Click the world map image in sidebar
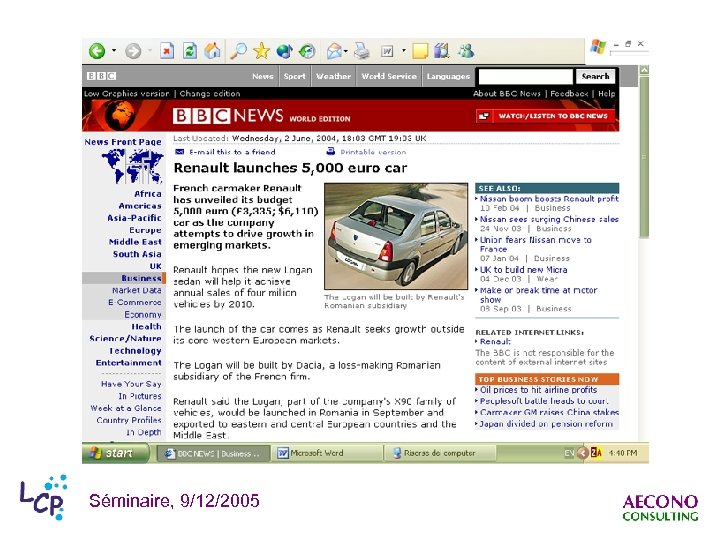This screenshot has height=540, width=720. (132, 167)
